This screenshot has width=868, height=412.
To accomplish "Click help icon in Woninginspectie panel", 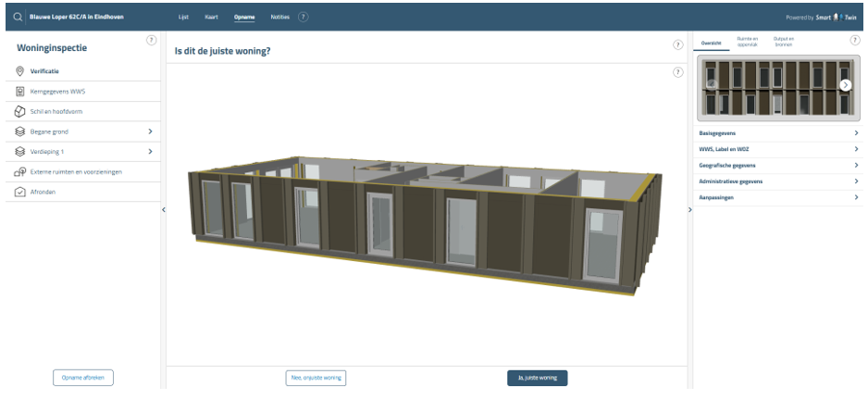I will click(x=151, y=40).
